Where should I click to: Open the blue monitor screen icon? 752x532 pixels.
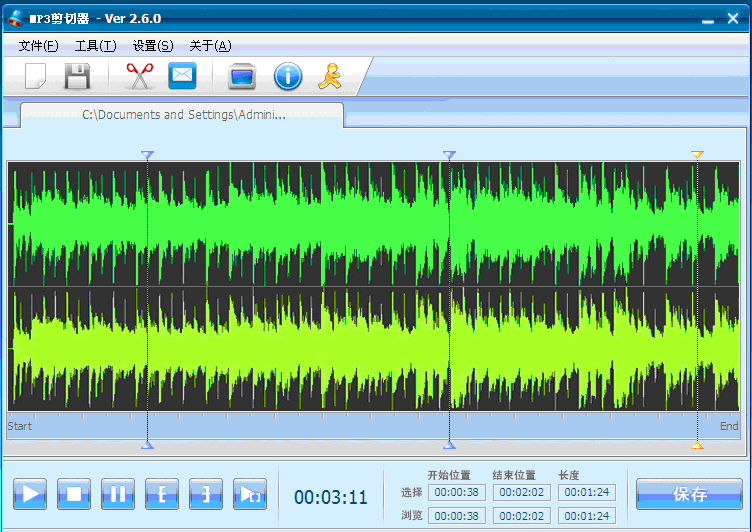pyautogui.click(x=243, y=76)
